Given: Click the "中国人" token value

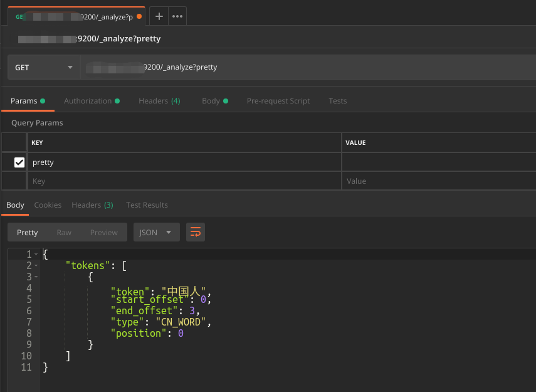Looking at the screenshot, I should coord(184,292).
